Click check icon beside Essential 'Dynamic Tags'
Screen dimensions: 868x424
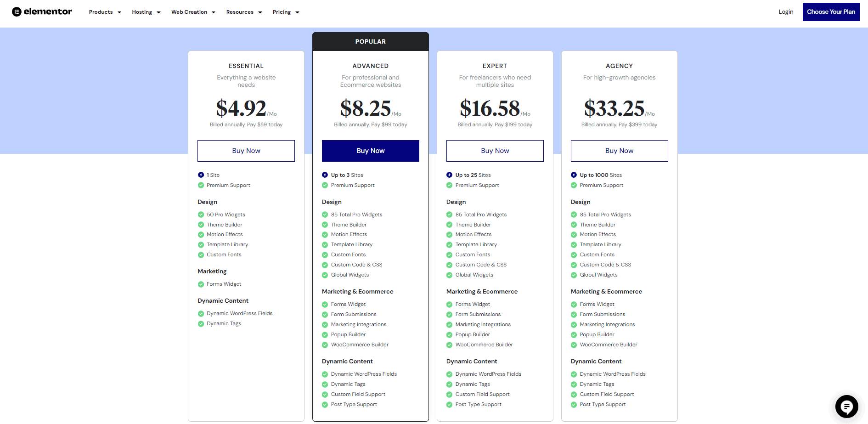[x=201, y=324]
